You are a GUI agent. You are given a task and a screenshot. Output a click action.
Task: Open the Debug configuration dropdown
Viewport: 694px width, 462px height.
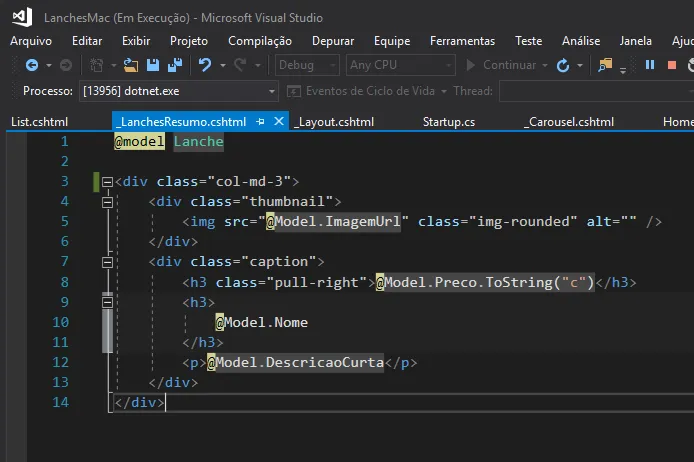(307, 65)
